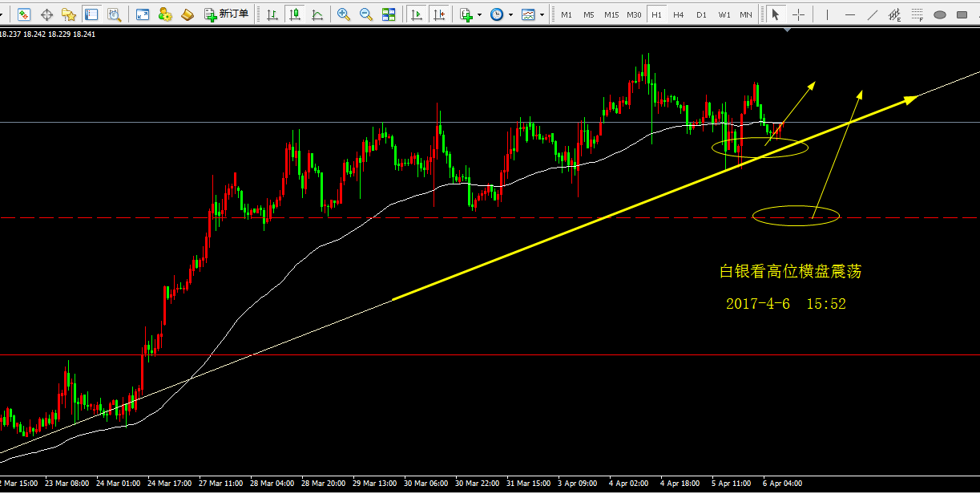
Task: Click the 新订单 new order button
Action: click(x=227, y=14)
